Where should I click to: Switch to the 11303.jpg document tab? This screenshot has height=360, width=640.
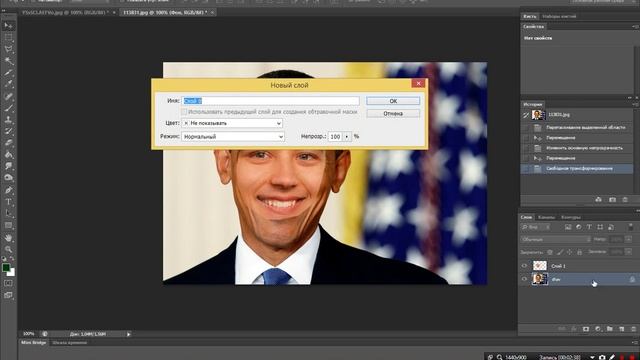(x=165, y=13)
